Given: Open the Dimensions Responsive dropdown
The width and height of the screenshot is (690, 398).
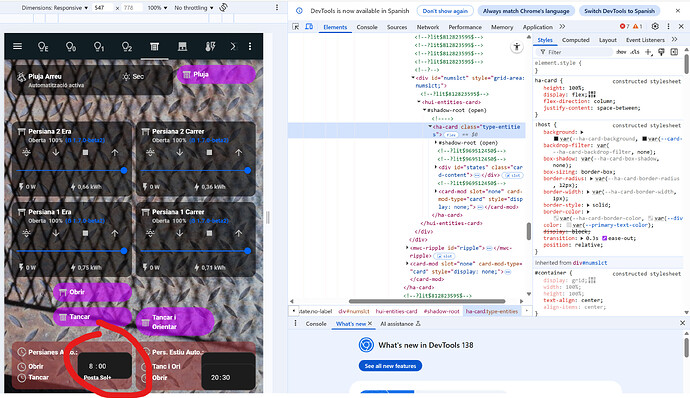Looking at the screenshot, I should (55, 8).
